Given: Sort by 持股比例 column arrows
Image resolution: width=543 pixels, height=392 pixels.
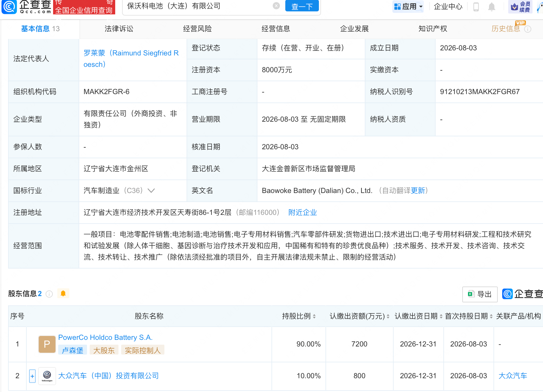Looking at the screenshot, I should point(314,316).
